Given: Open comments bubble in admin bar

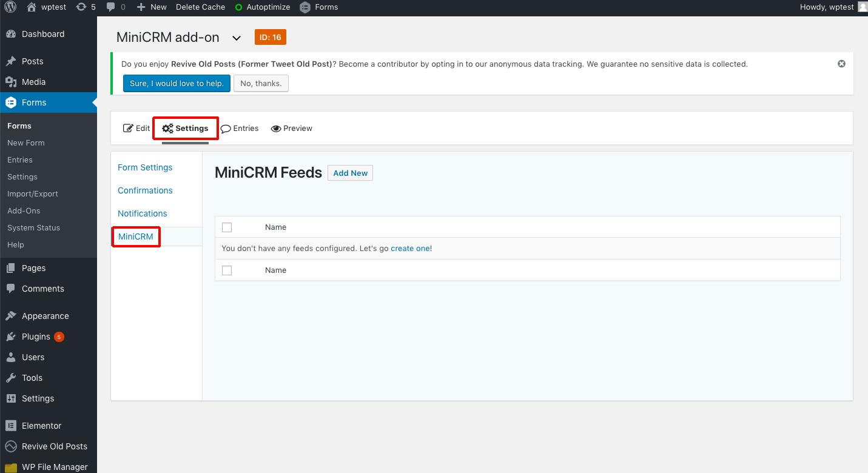Looking at the screenshot, I should coord(110,7).
